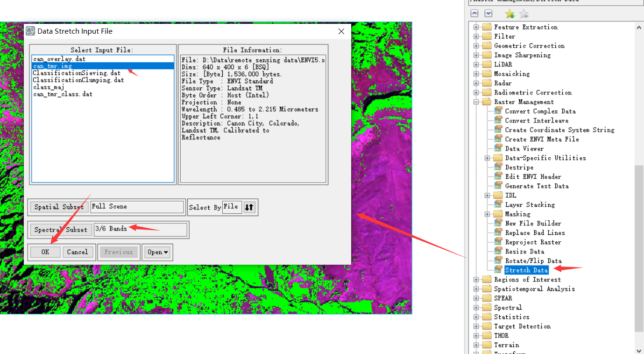Expand the Geometric Correction folder
The width and height of the screenshot is (644, 354).
pyautogui.click(x=476, y=46)
